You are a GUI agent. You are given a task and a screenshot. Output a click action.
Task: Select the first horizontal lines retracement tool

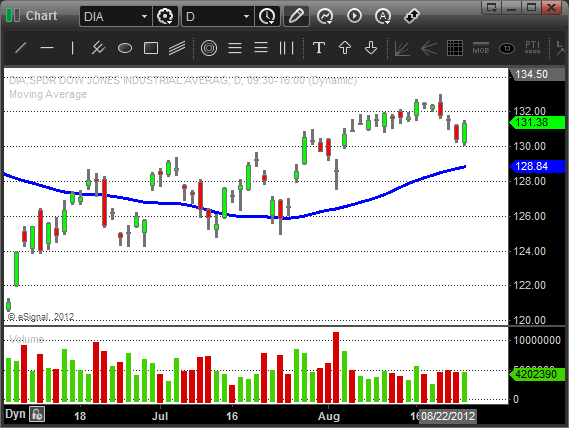point(235,48)
